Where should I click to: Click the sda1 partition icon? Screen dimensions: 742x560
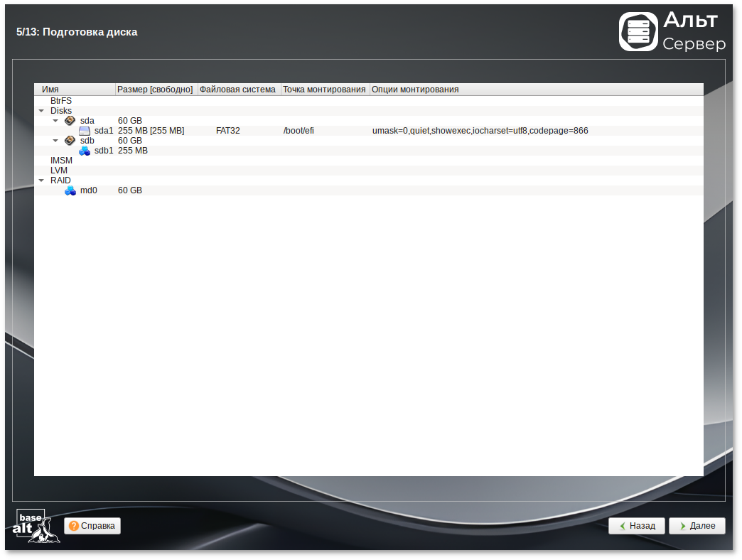(x=85, y=131)
